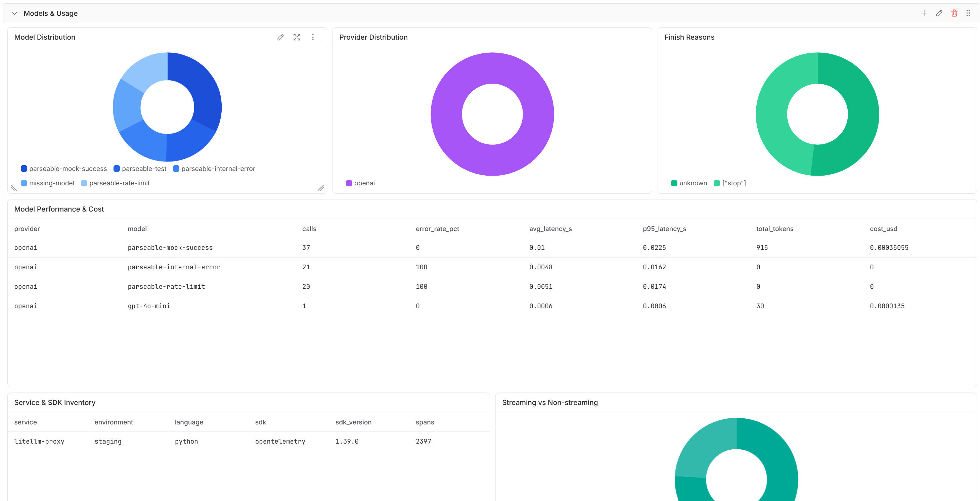This screenshot has width=980, height=501.
Task: Click p95 latency value 0.0225
Action: point(654,248)
